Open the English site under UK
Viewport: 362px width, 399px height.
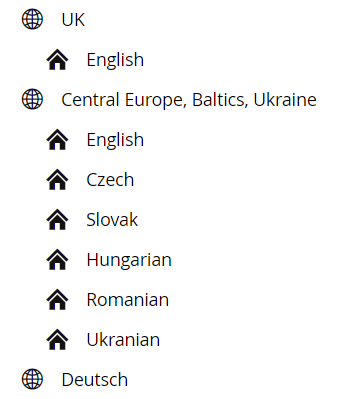click(115, 60)
